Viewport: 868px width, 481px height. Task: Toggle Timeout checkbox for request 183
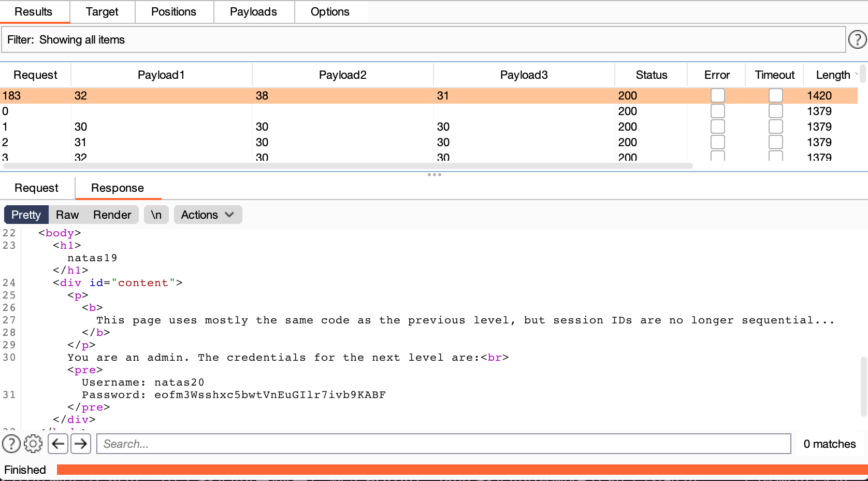[x=775, y=95]
